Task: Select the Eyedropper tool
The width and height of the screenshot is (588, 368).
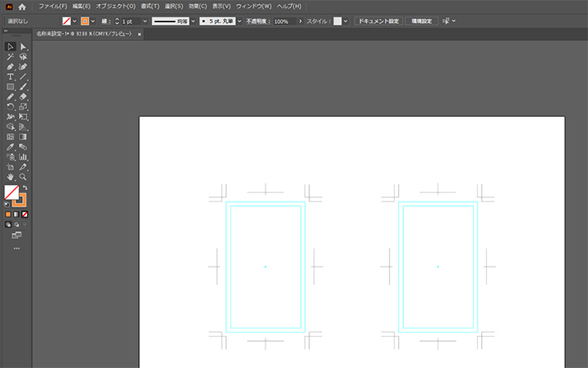Action: [11, 147]
